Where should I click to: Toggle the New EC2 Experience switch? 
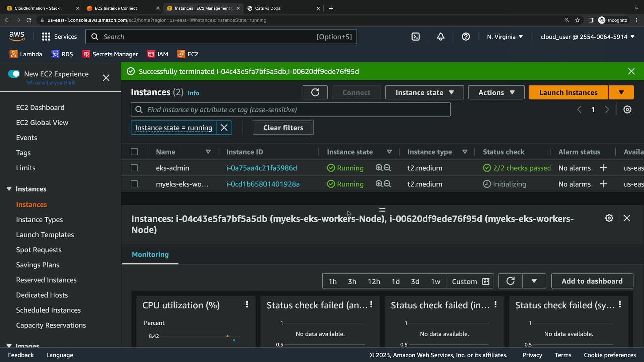pyautogui.click(x=14, y=74)
